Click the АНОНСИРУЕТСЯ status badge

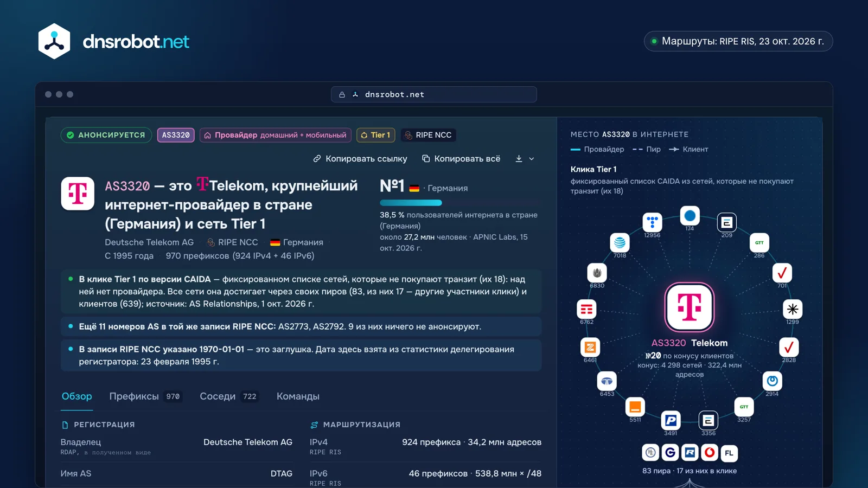(x=106, y=135)
